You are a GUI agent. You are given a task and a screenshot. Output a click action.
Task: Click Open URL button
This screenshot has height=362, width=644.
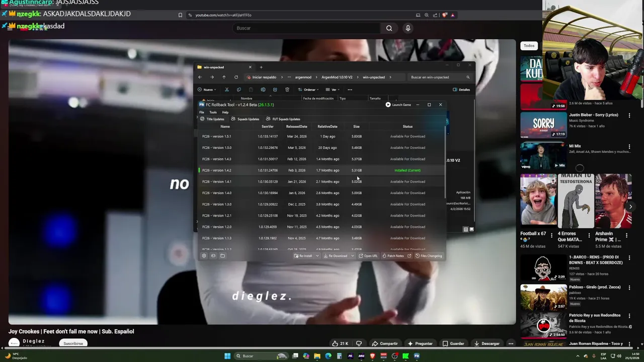coord(368,256)
